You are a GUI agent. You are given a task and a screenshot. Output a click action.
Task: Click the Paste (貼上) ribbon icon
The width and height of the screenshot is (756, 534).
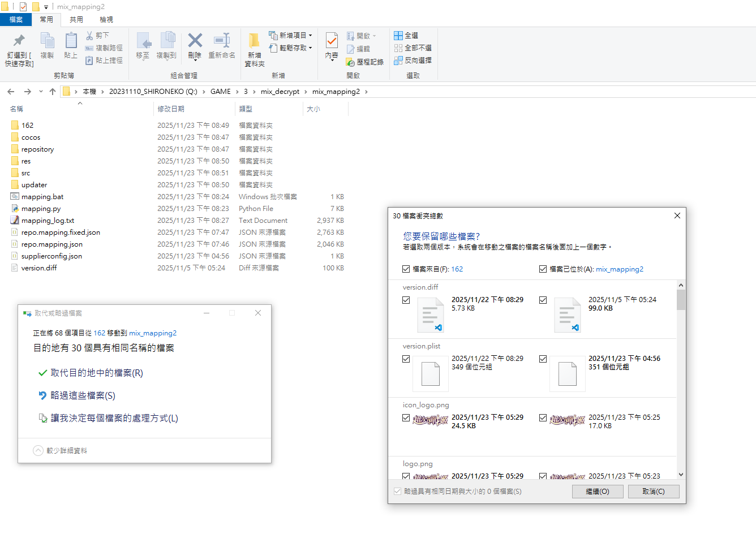[71, 42]
